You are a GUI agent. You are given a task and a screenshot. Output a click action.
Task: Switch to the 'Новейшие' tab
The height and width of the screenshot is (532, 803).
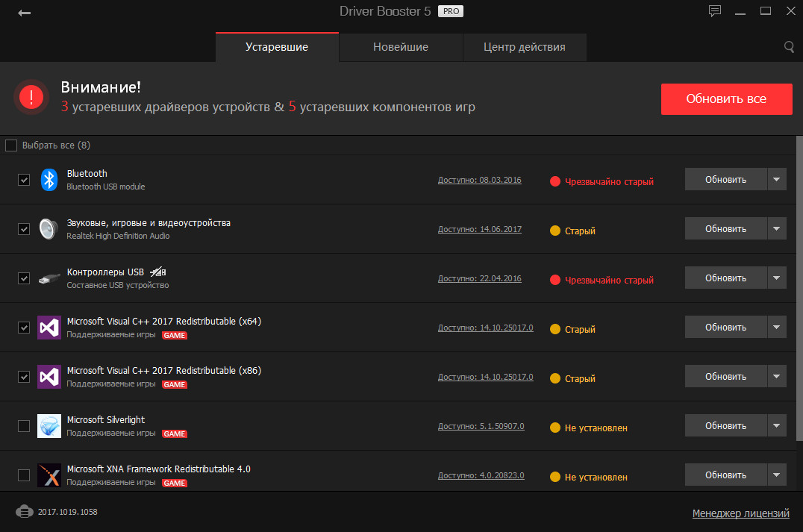(x=401, y=47)
